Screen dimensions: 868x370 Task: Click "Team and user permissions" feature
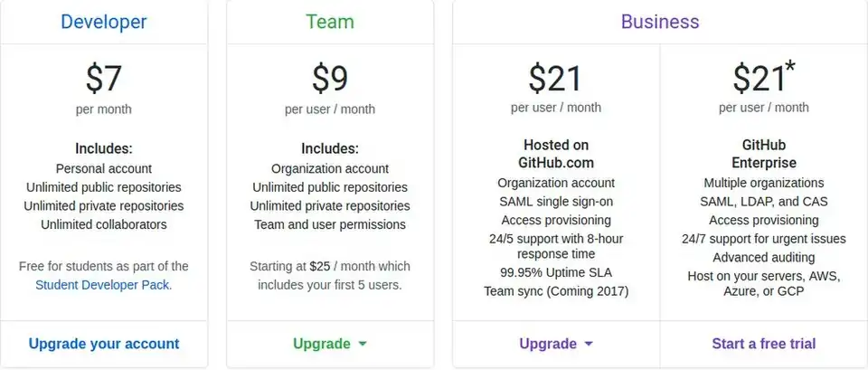[x=330, y=224]
